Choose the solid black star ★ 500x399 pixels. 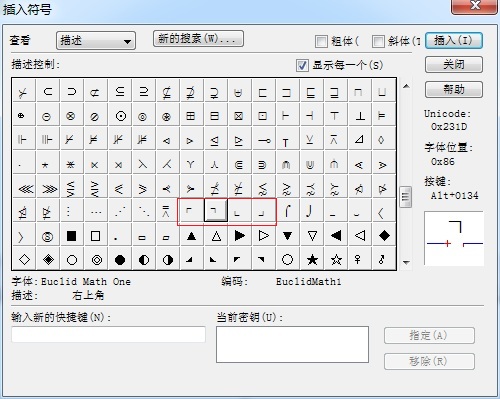tap(312, 259)
